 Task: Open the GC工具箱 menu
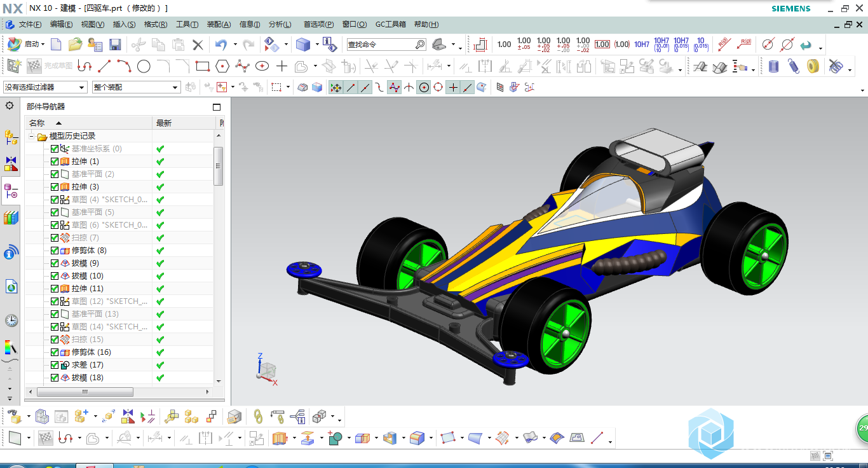(x=391, y=24)
